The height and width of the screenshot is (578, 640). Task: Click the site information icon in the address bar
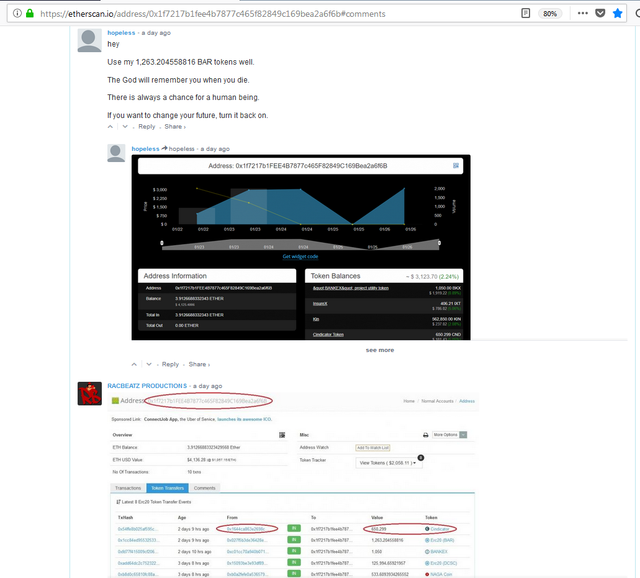coord(17,13)
